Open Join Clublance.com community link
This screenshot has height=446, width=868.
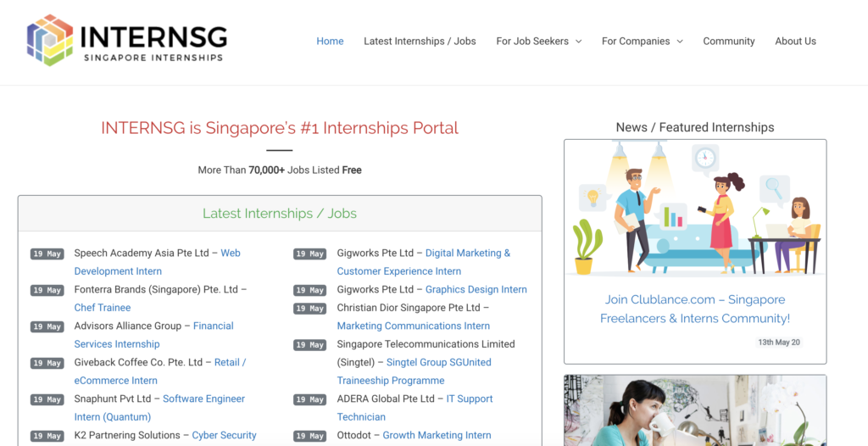pos(695,309)
